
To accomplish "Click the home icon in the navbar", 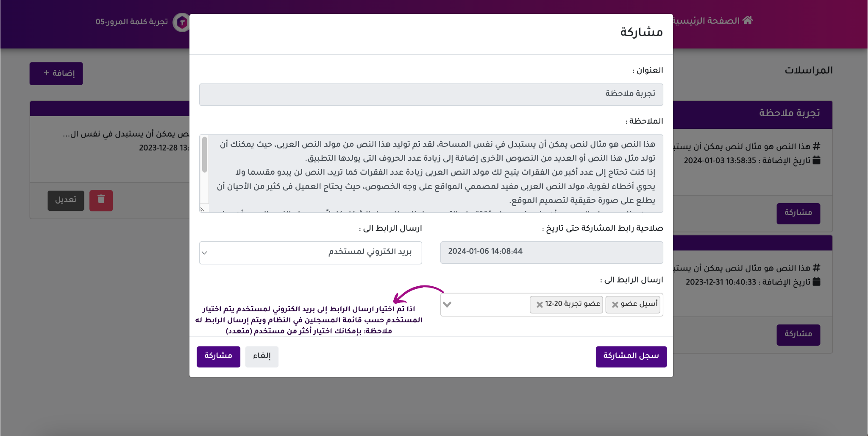I will 748,20.
